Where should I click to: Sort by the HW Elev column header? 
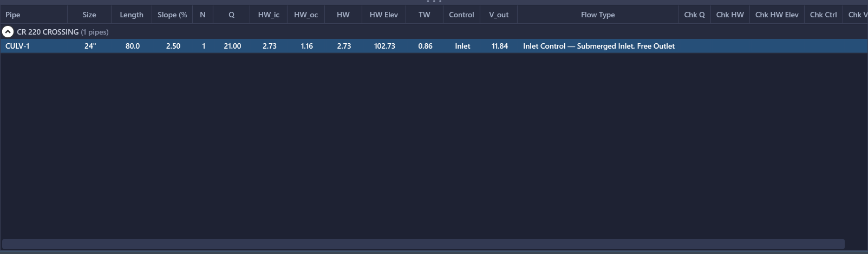coord(384,15)
